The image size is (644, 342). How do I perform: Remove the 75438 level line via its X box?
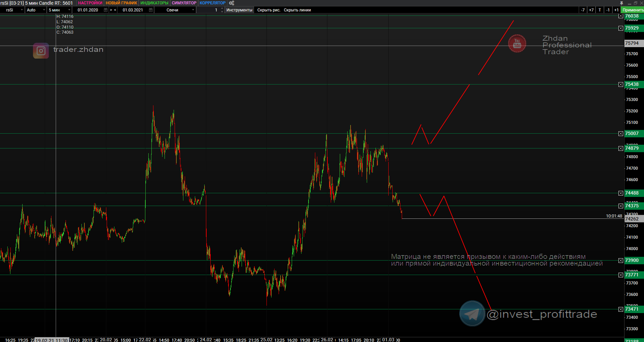point(621,84)
